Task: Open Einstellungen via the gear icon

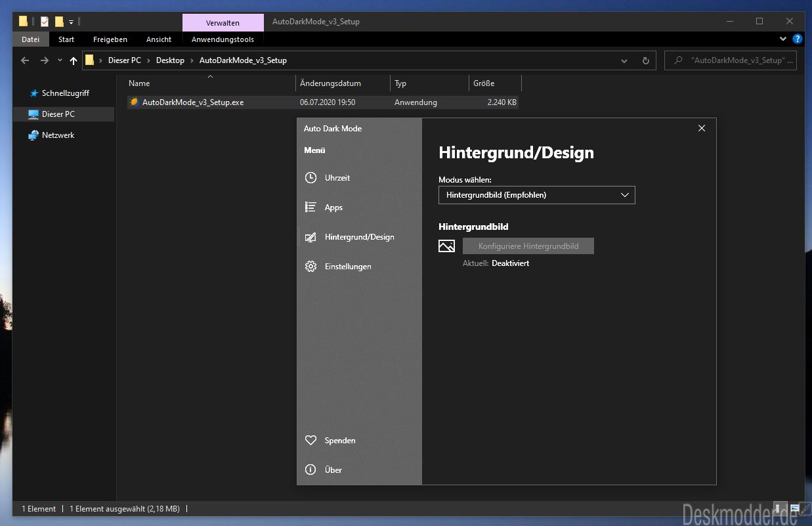Action: tap(311, 267)
